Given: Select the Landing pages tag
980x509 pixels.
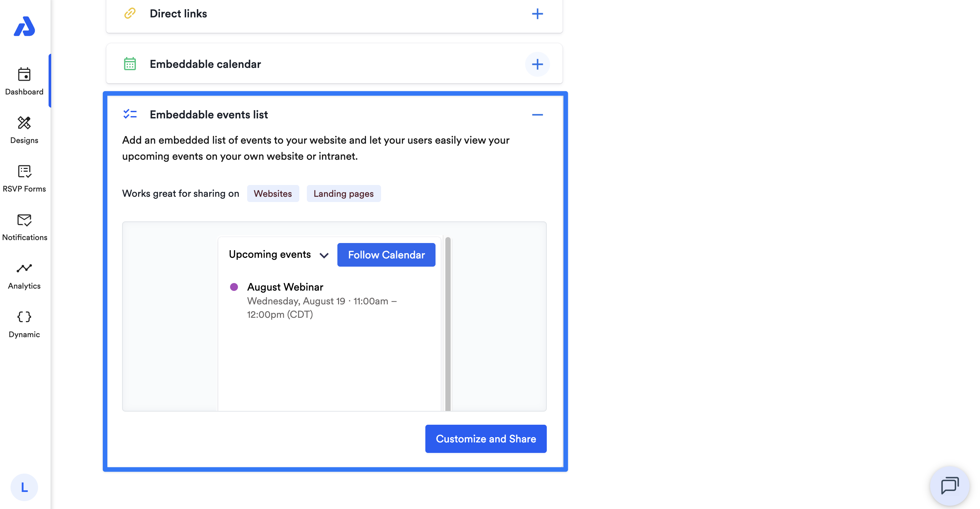Looking at the screenshot, I should 344,193.
